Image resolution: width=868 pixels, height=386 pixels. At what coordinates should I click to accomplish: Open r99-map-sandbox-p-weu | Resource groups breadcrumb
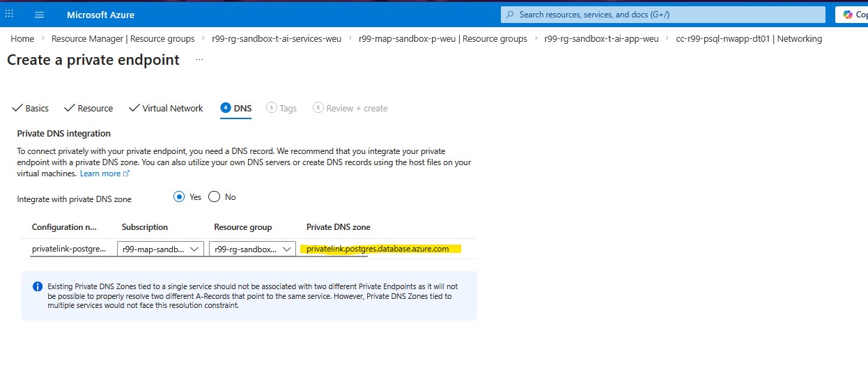click(443, 39)
